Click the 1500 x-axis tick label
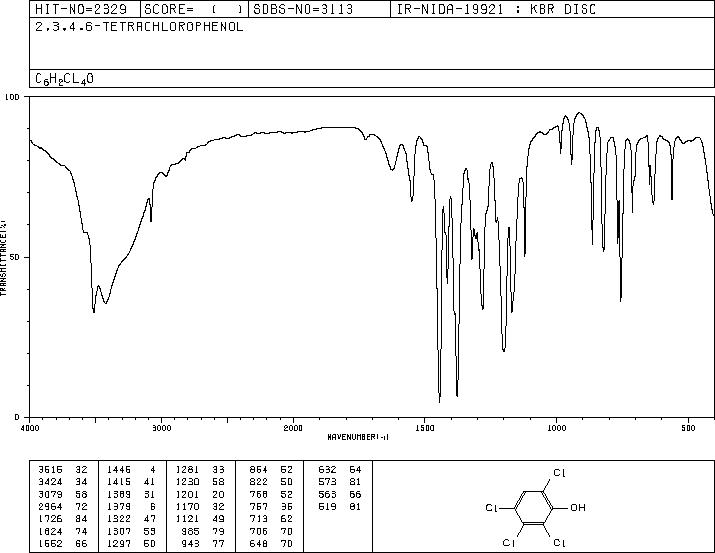715x553 pixels. pyautogui.click(x=425, y=428)
